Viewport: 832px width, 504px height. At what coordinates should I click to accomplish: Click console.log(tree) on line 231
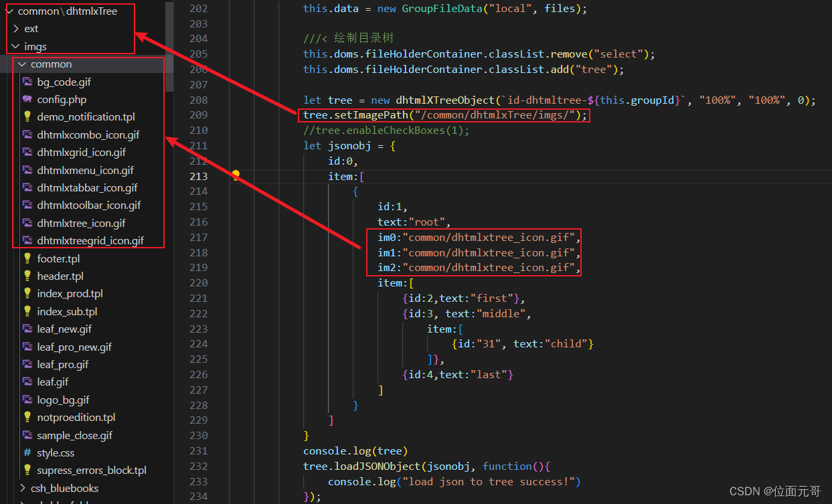[x=355, y=451]
